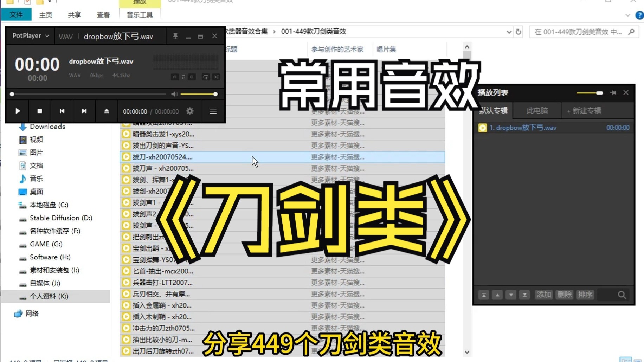The width and height of the screenshot is (644, 362).
Task: Pin PotPlayer window on top
Action: coord(175,36)
